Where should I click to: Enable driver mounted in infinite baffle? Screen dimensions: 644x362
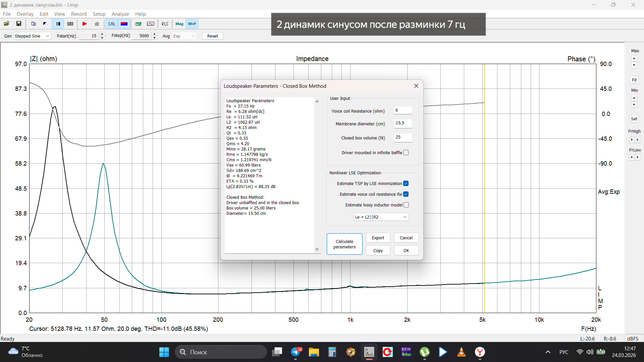coord(406,153)
